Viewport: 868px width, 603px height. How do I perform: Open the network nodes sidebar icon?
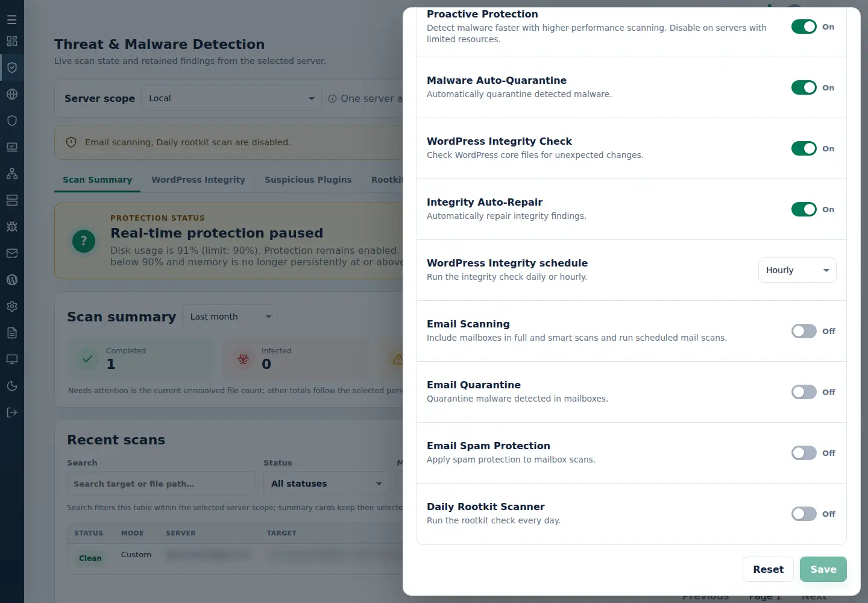pos(12,174)
